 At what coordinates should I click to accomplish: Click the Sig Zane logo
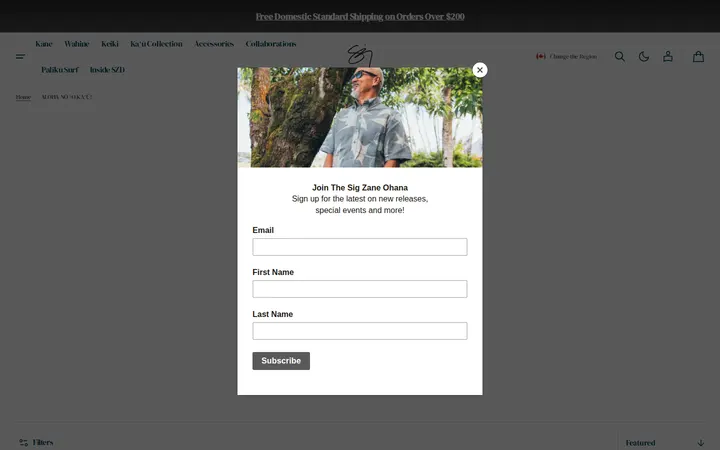coord(360,56)
